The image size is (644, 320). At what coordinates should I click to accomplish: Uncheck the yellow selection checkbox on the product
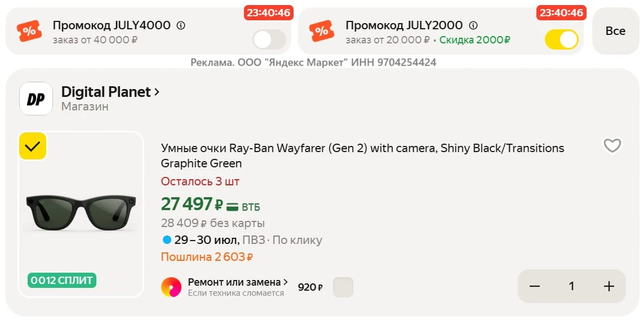pyautogui.click(x=33, y=146)
